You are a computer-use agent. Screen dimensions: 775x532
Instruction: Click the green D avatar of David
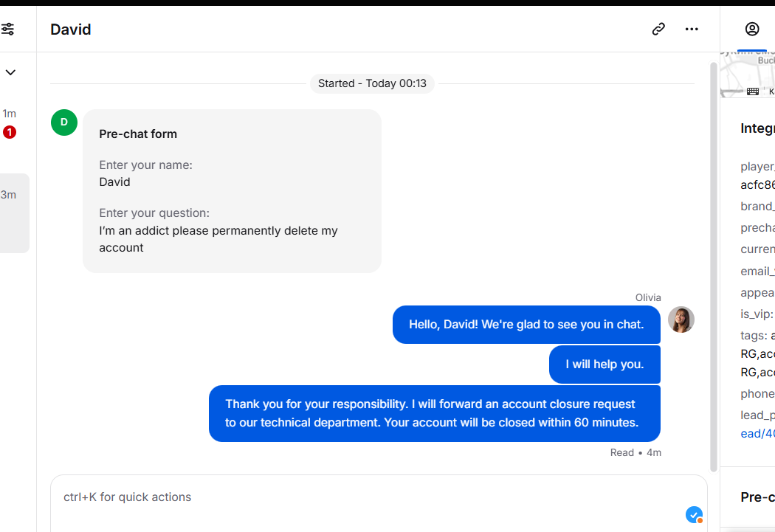[x=64, y=122]
